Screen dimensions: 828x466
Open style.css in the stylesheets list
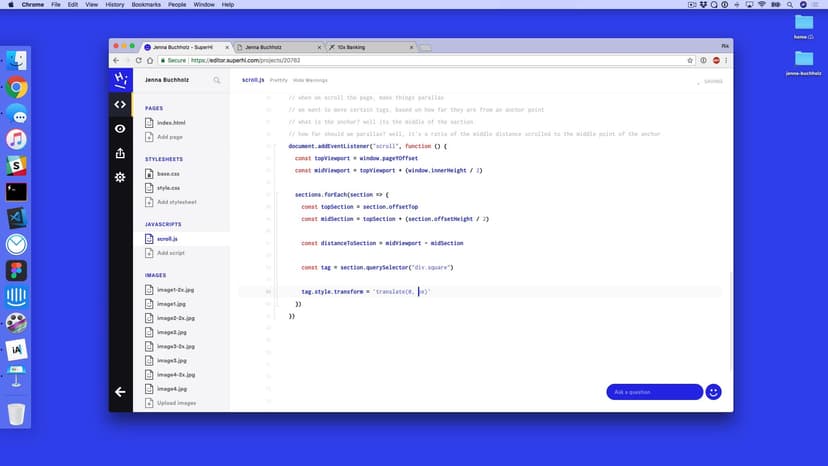pyautogui.click(x=168, y=188)
